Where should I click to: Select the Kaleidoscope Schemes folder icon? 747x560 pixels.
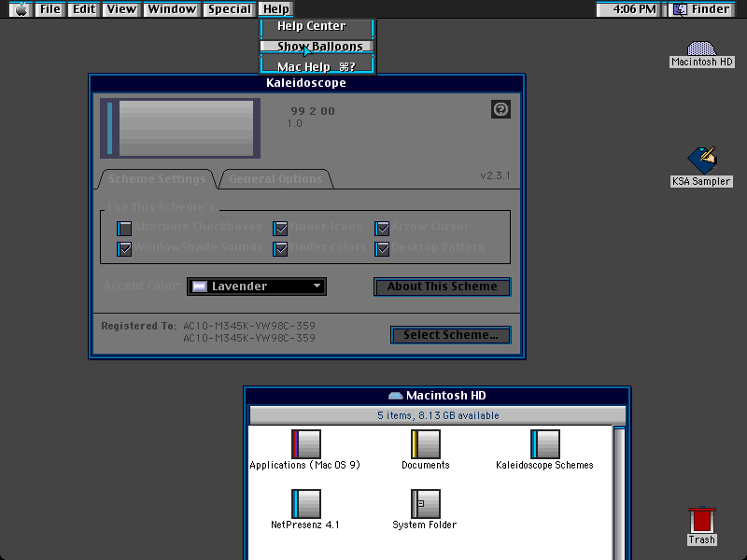click(545, 444)
